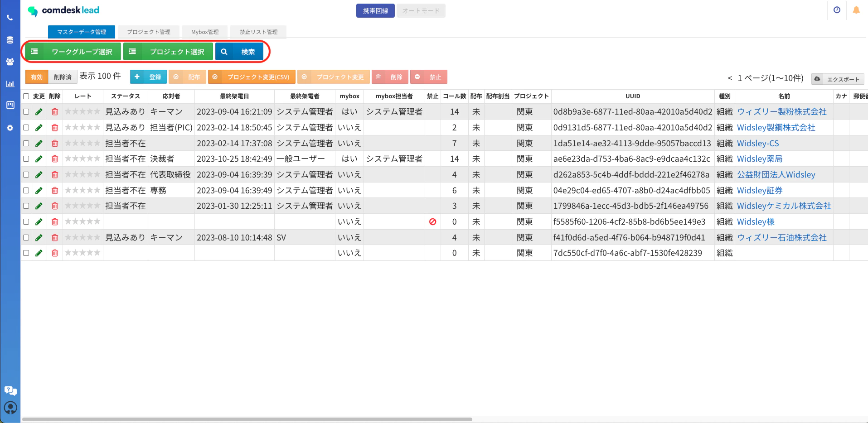Check the Widsley製鋼株式会社 row checkbox
The image size is (868, 423).
point(26,128)
